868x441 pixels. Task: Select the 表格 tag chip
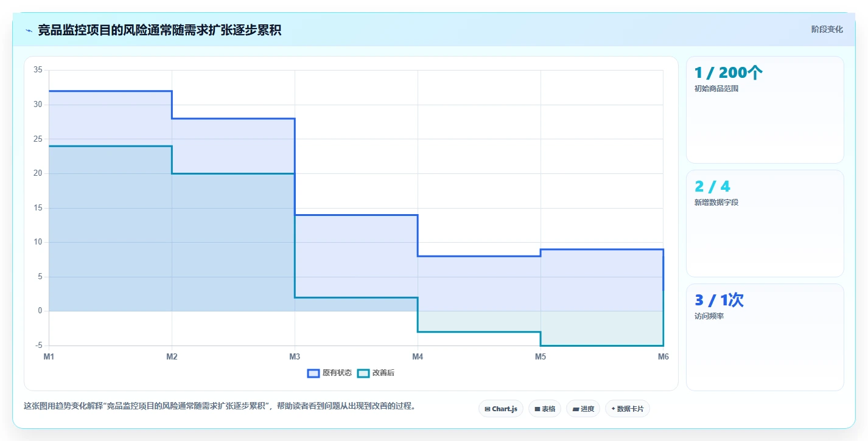coord(545,409)
